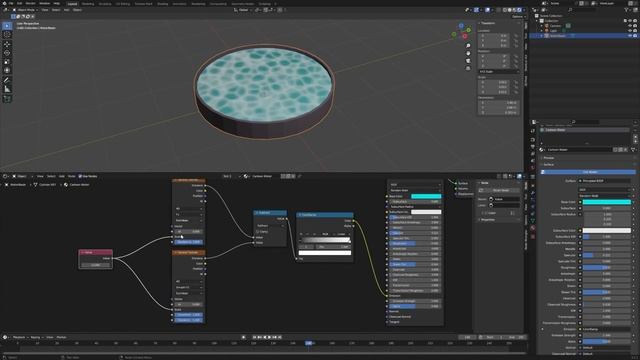Viewport: 640px width, 360px height.
Task: Toggle eye icon of selected outliner object
Action: [x=630, y=36]
